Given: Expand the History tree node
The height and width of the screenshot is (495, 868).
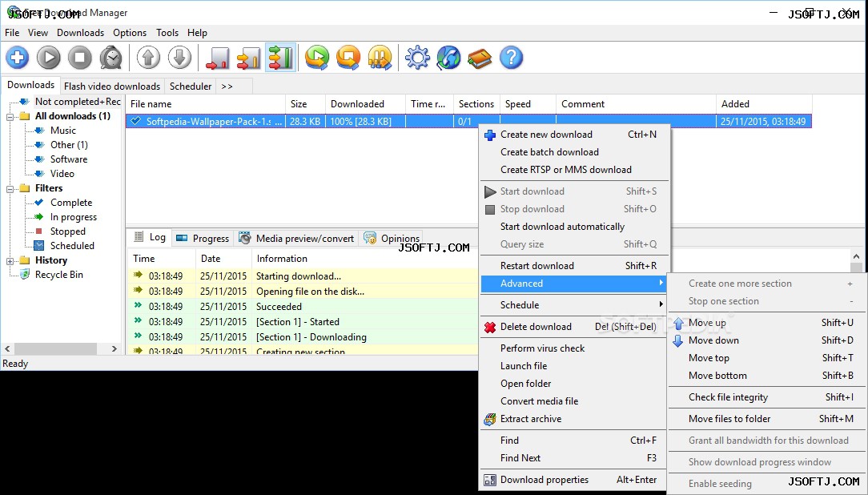Looking at the screenshot, I should coord(10,261).
